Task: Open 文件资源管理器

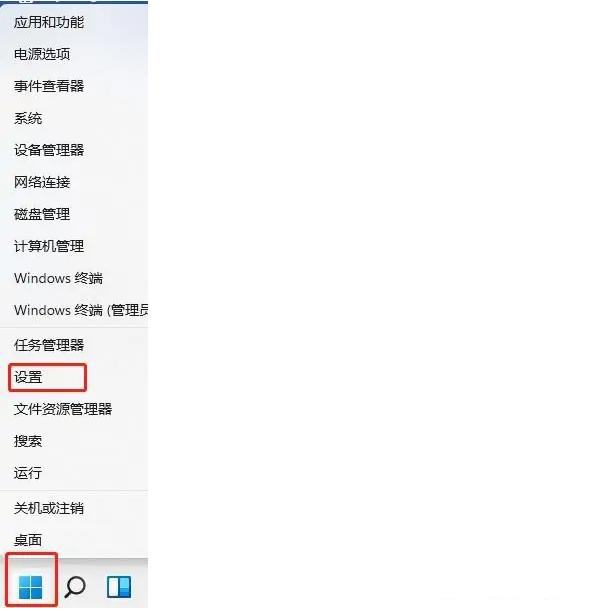Action: tap(74, 409)
